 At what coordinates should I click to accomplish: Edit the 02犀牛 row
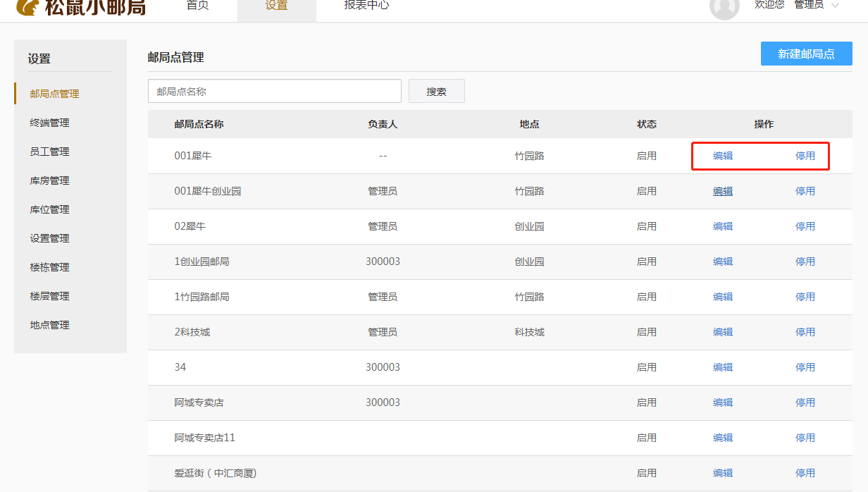click(723, 226)
